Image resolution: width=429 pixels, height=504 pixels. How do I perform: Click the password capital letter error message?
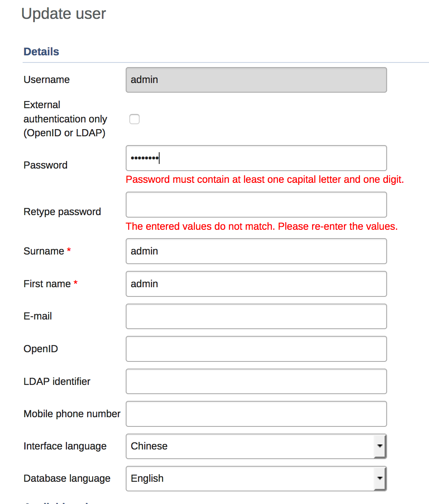pyautogui.click(x=265, y=179)
